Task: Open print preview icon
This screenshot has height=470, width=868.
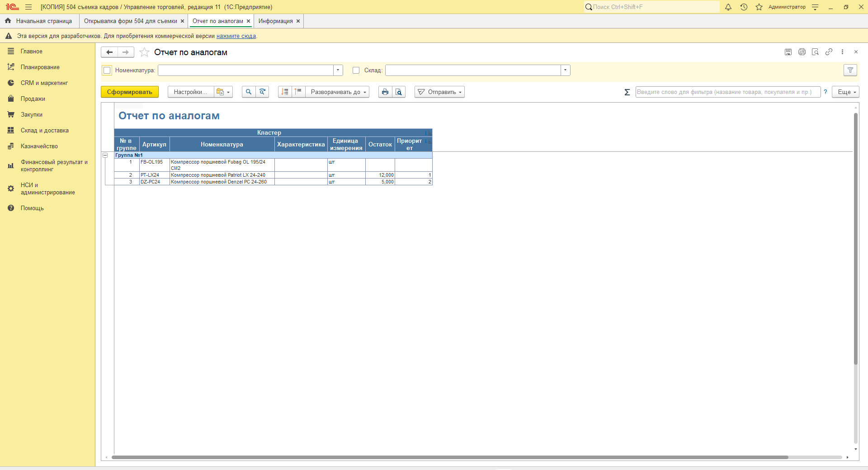Action: [399, 92]
